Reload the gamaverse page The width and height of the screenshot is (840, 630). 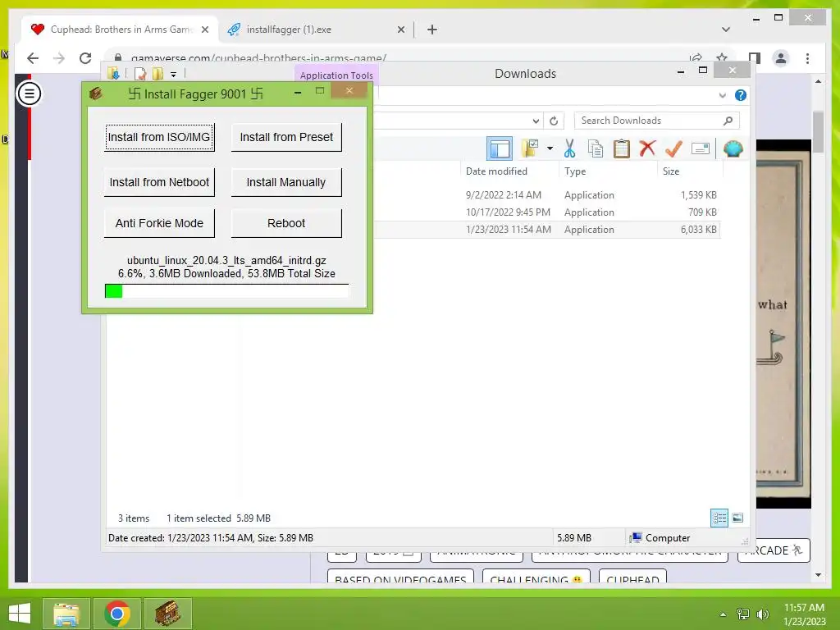(85, 58)
